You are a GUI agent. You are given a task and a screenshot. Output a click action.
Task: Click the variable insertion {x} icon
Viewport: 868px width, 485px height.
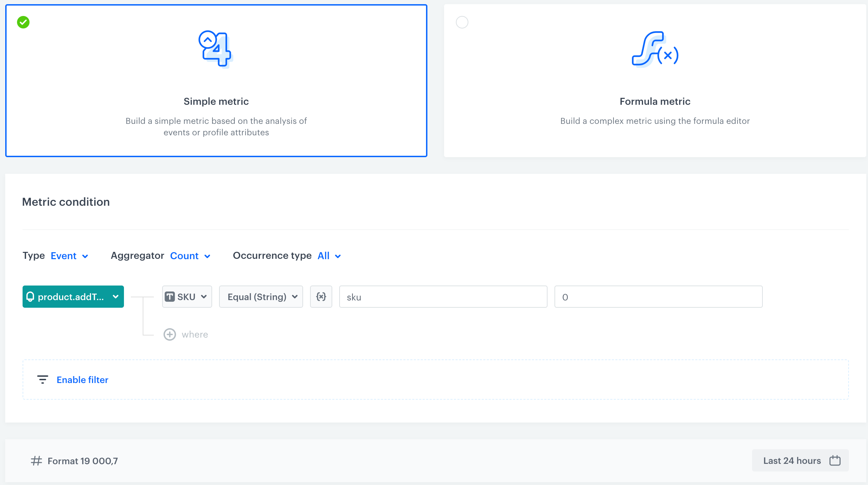(x=321, y=297)
